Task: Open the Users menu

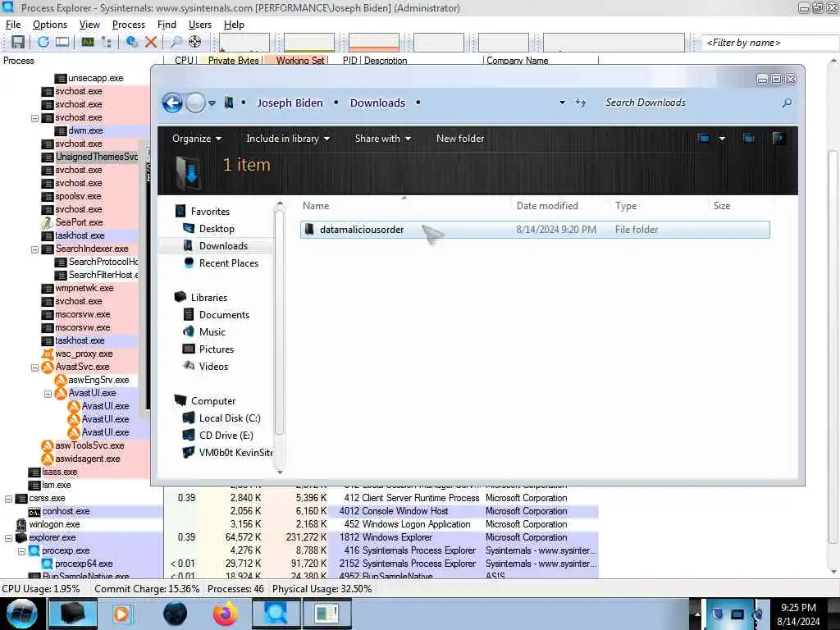Action: 200,25
